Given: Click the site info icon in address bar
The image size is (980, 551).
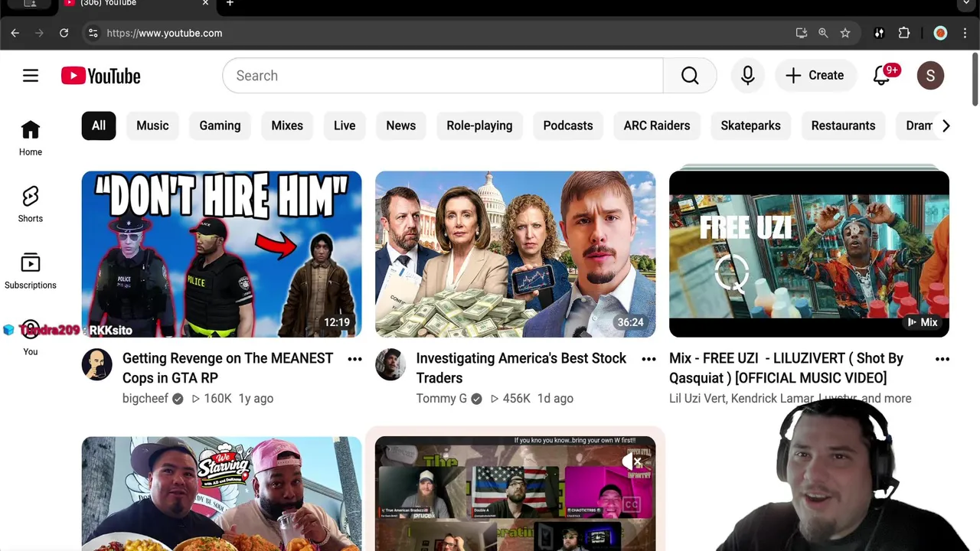Looking at the screenshot, I should (x=93, y=33).
